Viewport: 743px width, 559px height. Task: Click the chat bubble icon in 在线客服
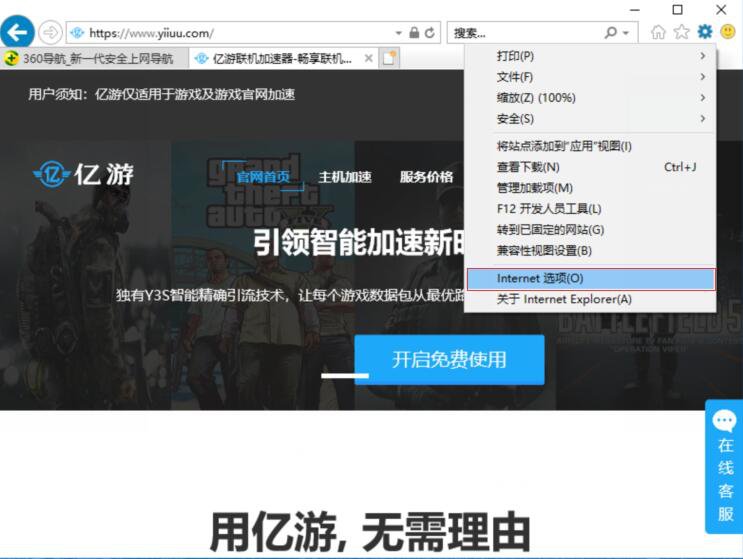(x=724, y=421)
